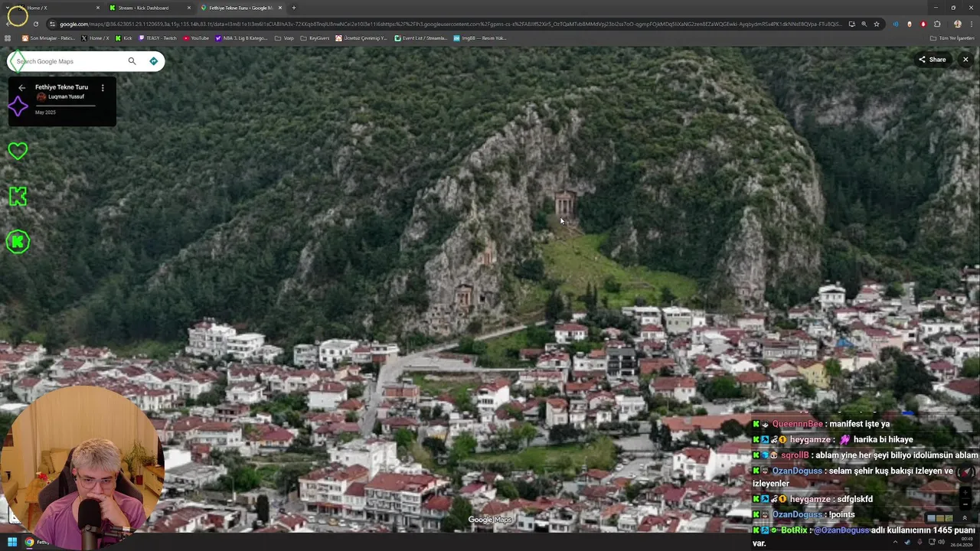The width and height of the screenshot is (980, 551).
Task: Open the Extensions puzzle icon
Action: [x=936, y=24]
